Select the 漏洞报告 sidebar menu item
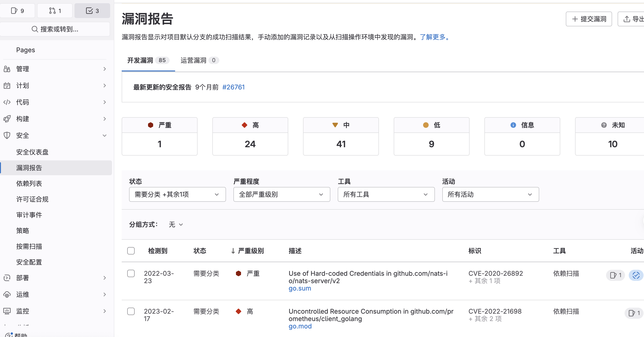The height and width of the screenshot is (337, 644). pos(29,168)
